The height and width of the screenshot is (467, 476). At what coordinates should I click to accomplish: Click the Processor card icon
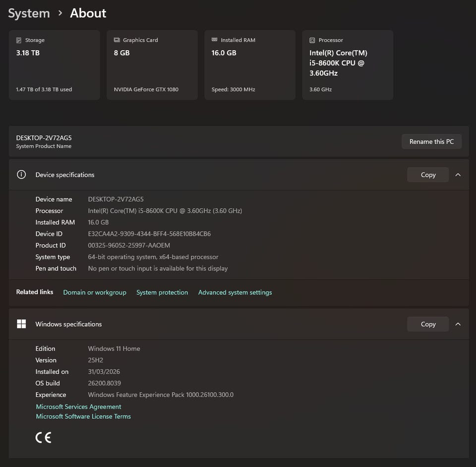(x=312, y=40)
